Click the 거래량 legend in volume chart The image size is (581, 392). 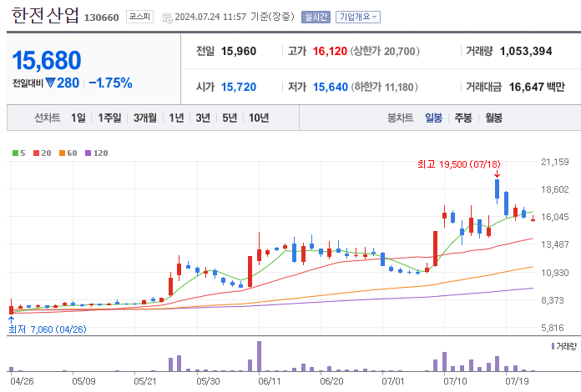tap(564, 346)
